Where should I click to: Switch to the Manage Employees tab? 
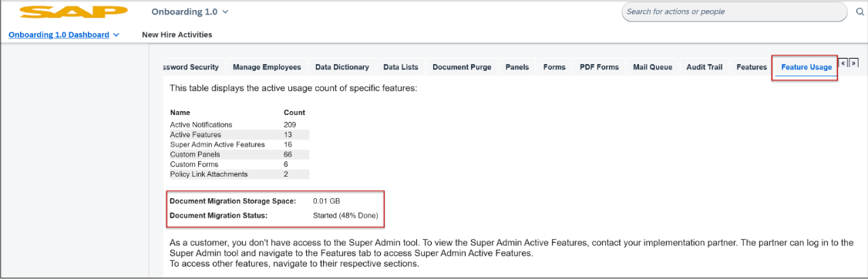(267, 67)
